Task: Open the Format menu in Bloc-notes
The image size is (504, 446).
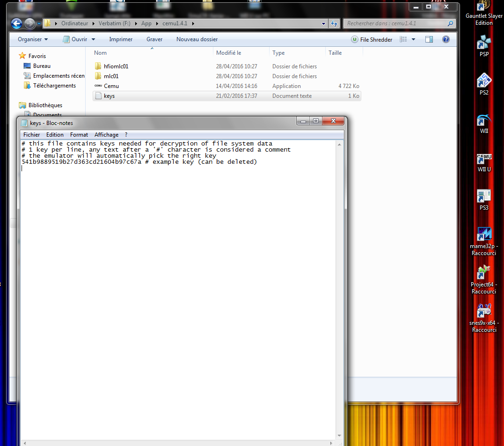Action: click(79, 135)
